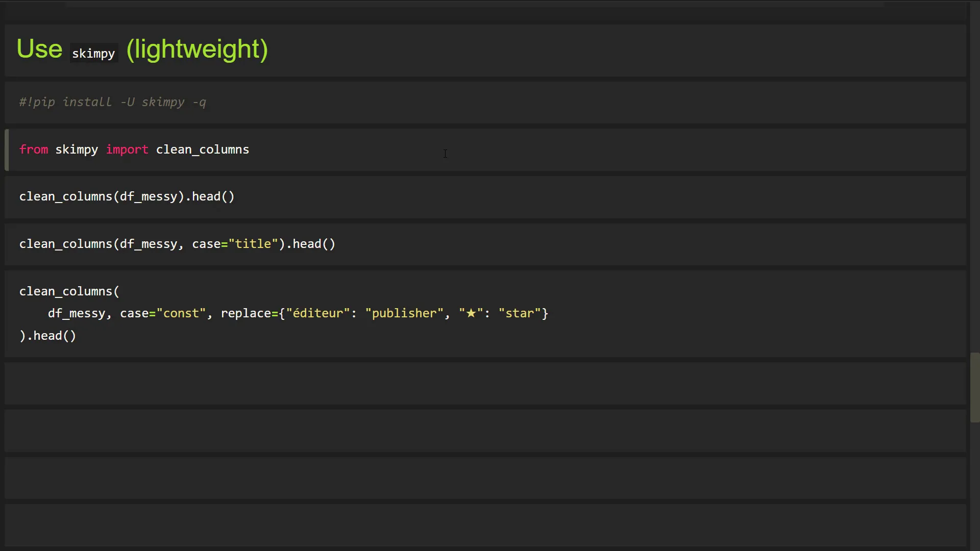Click the 'from skimpy import clean_columns' cell

(x=485, y=150)
